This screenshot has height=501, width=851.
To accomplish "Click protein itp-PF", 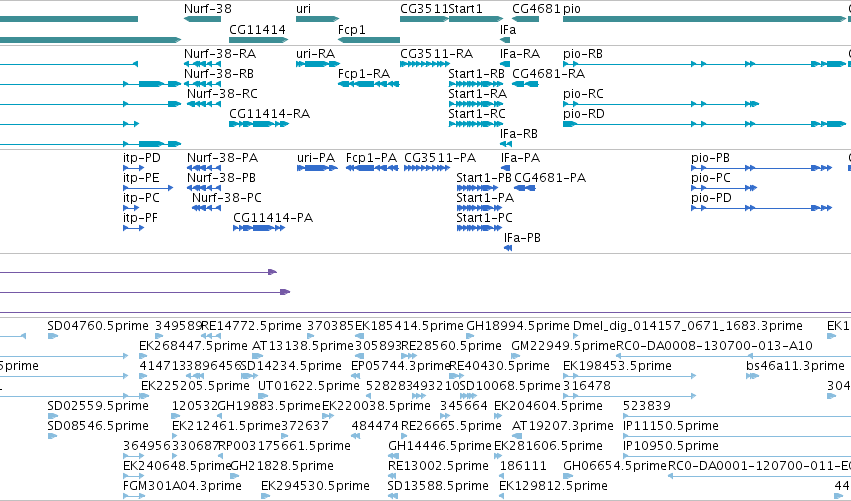I will click(x=141, y=218).
